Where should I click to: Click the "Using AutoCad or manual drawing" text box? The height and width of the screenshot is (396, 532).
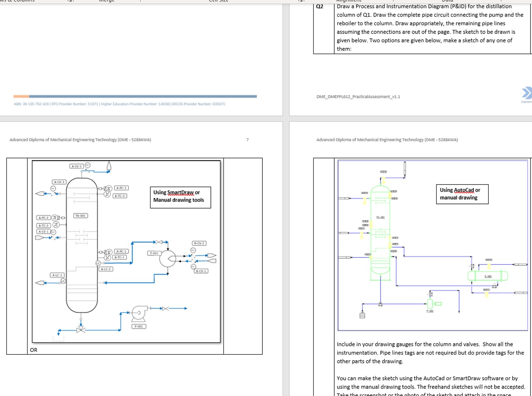(462, 194)
